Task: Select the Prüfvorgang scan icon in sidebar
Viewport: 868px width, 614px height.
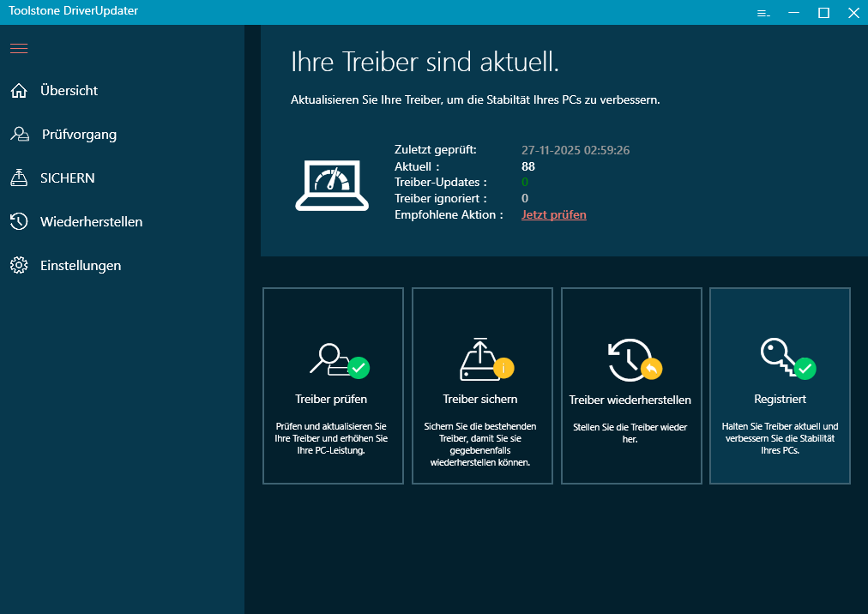Action: (x=18, y=134)
